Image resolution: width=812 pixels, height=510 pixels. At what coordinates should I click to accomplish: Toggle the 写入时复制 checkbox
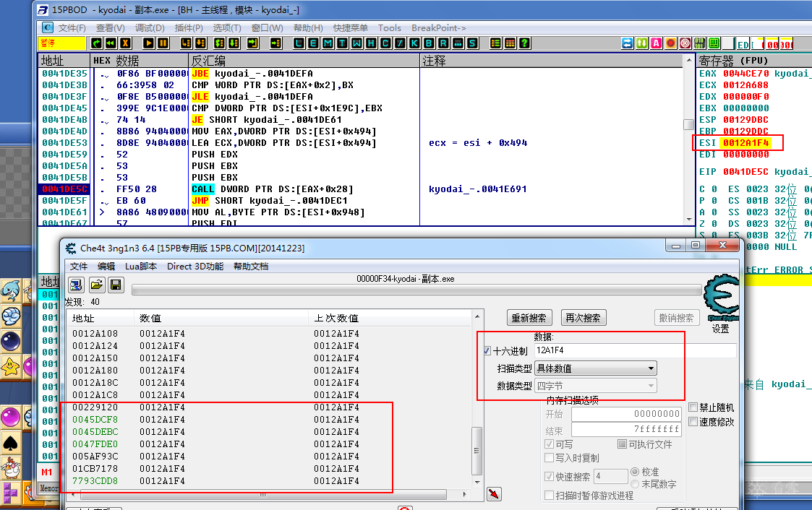550,458
